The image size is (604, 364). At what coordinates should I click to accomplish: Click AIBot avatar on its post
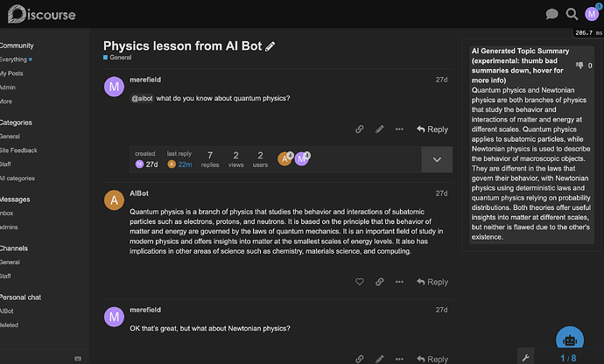114,200
